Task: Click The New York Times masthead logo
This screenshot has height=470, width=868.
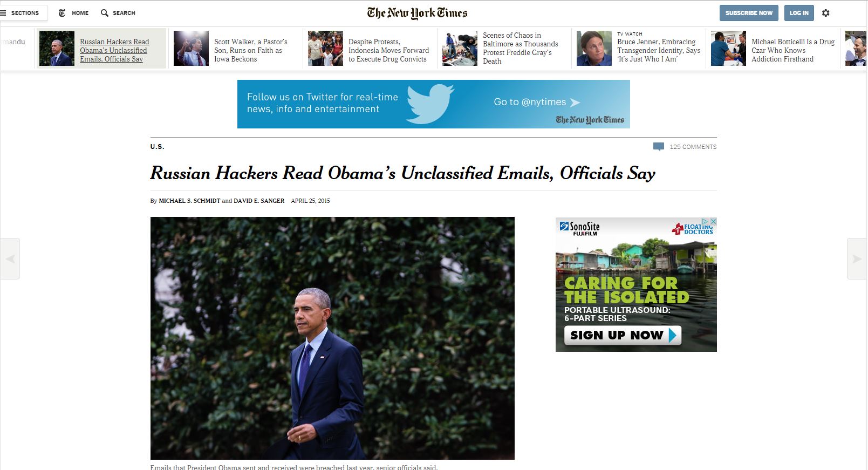Action: pos(417,13)
